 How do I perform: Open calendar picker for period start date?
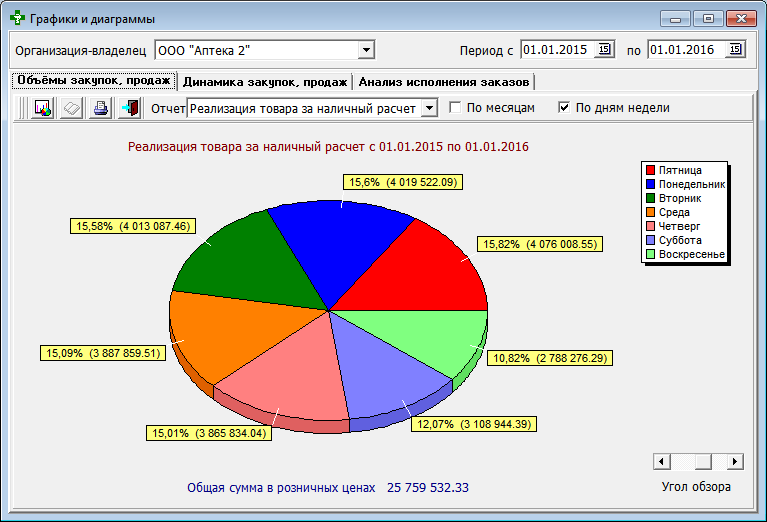click(604, 49)
